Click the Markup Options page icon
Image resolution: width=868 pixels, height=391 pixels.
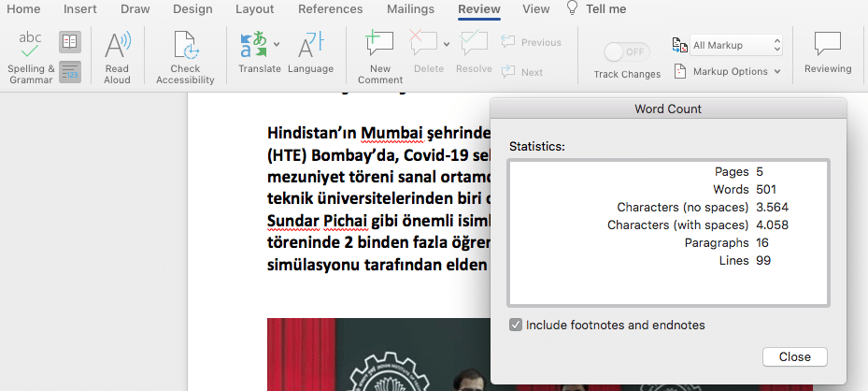[680, 71]
